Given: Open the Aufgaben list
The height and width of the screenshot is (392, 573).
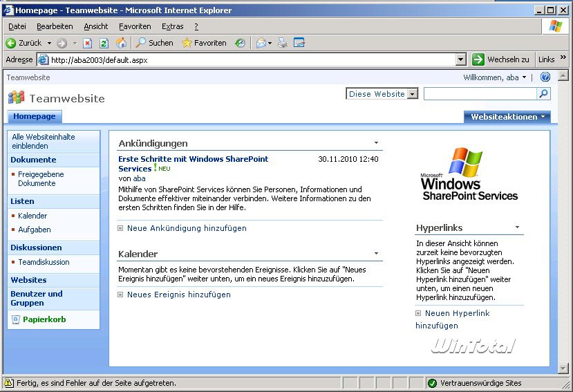Looking at the screenshot, I should click(35, 230).
